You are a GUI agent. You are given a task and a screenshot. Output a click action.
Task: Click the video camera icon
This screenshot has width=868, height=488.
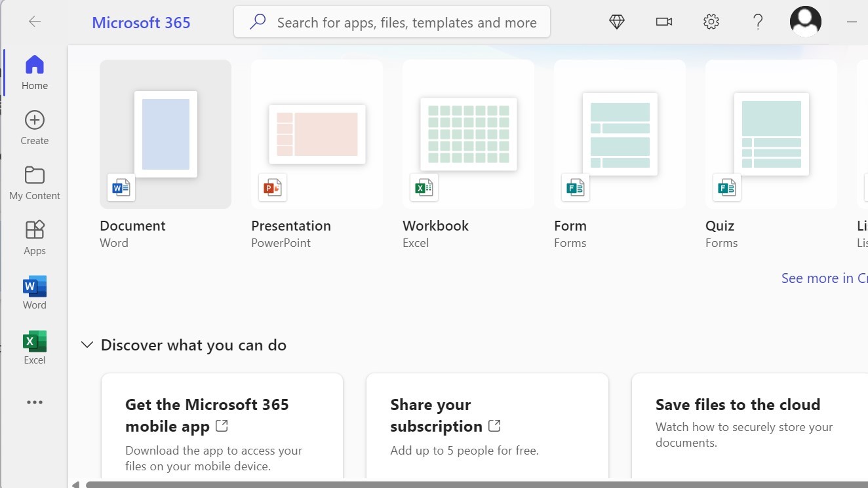pos(664,22)
